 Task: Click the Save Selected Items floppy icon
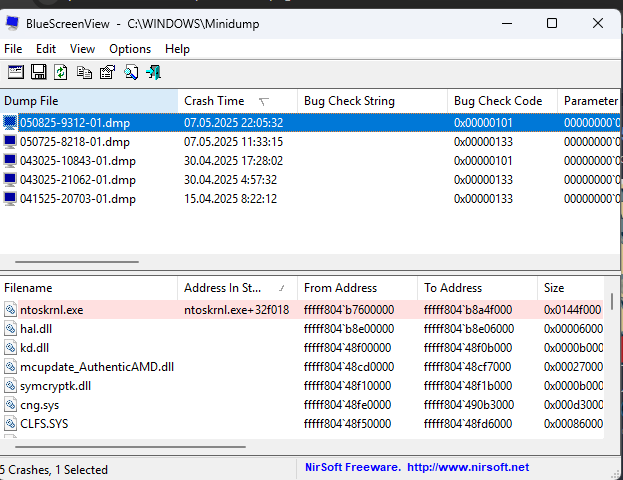click(39, 72)
